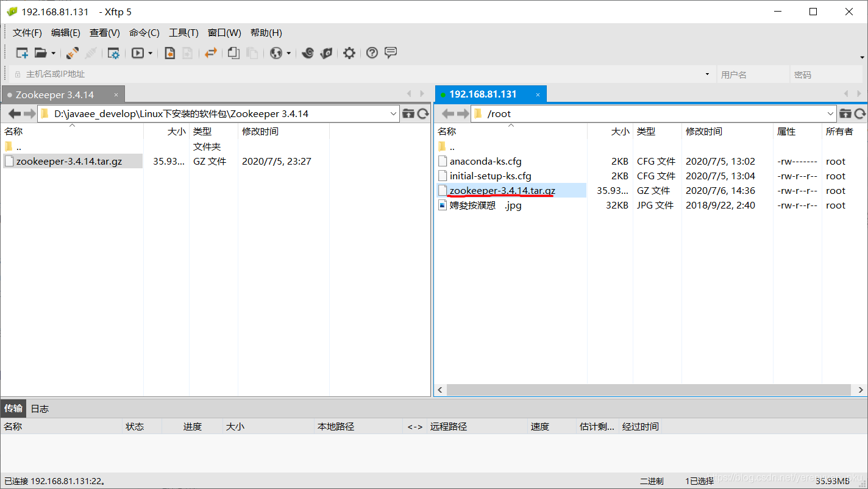Viewport: 868px width, 489px height.
Task: Expand the Open Session dropdown arrow
Action: click(x=53, y=54)
